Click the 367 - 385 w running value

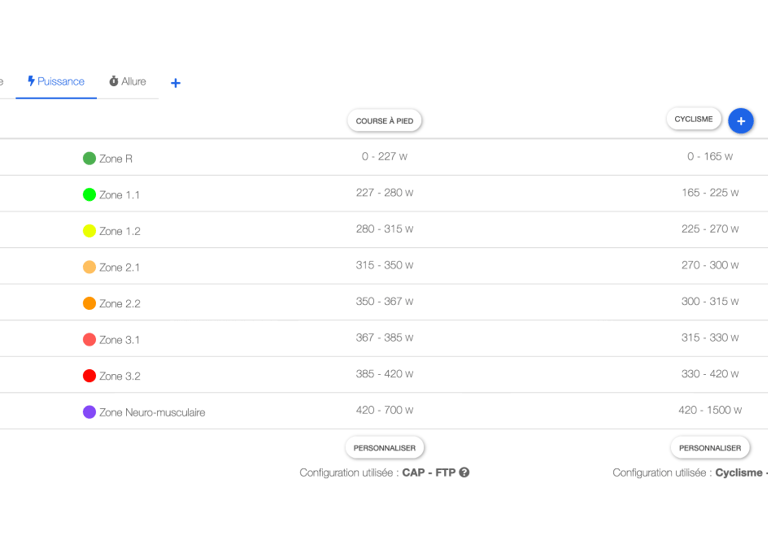click(x=384, y=337)
